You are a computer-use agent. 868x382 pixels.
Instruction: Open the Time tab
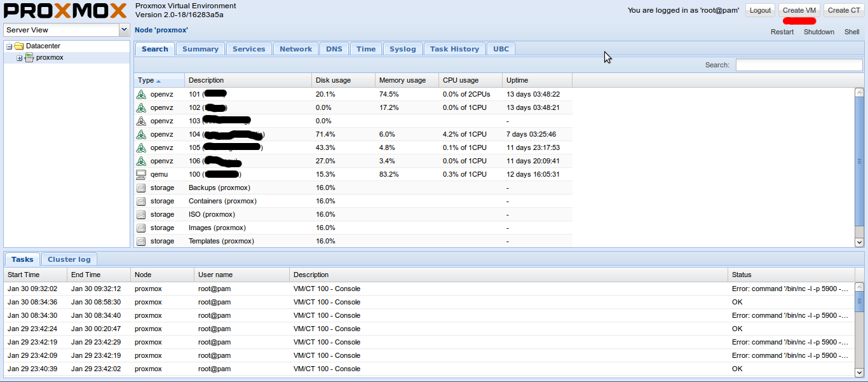coord(366,49)
